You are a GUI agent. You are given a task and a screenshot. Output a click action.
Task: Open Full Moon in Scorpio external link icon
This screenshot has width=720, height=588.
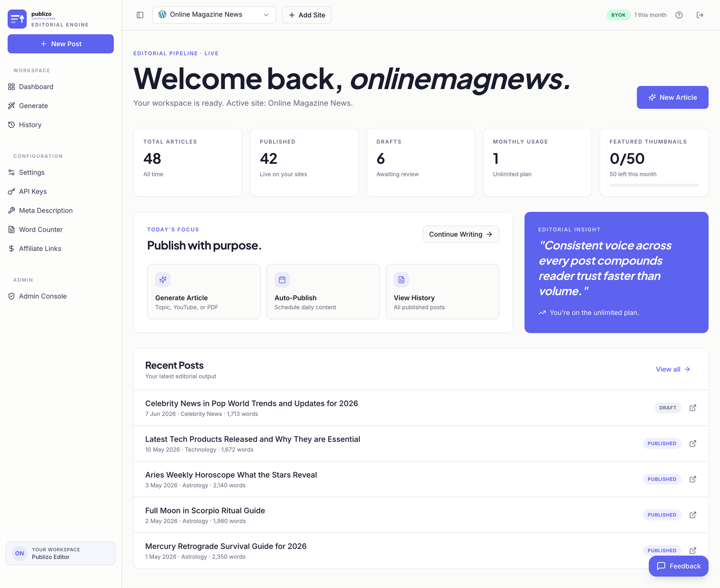click(693, 515)
